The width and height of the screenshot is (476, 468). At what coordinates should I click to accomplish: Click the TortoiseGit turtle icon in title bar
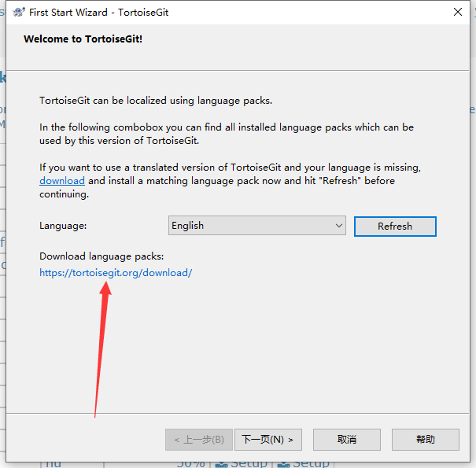coord(19,12)
